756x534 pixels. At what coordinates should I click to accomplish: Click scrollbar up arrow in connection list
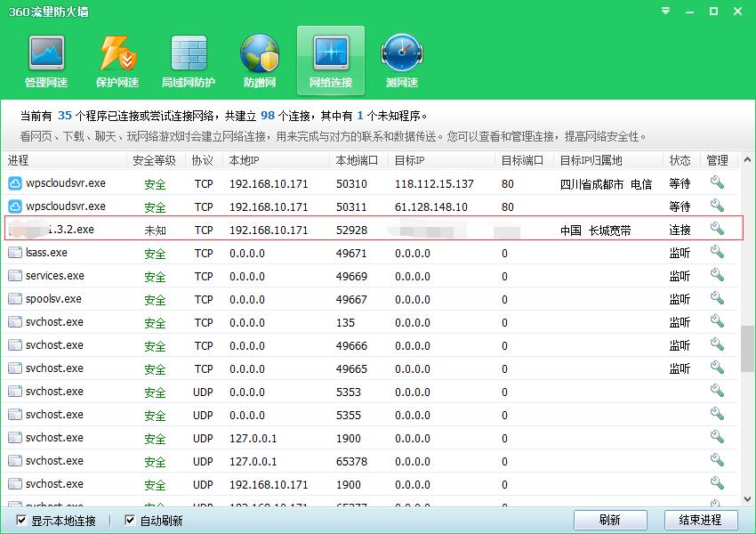tap(747, 159)
